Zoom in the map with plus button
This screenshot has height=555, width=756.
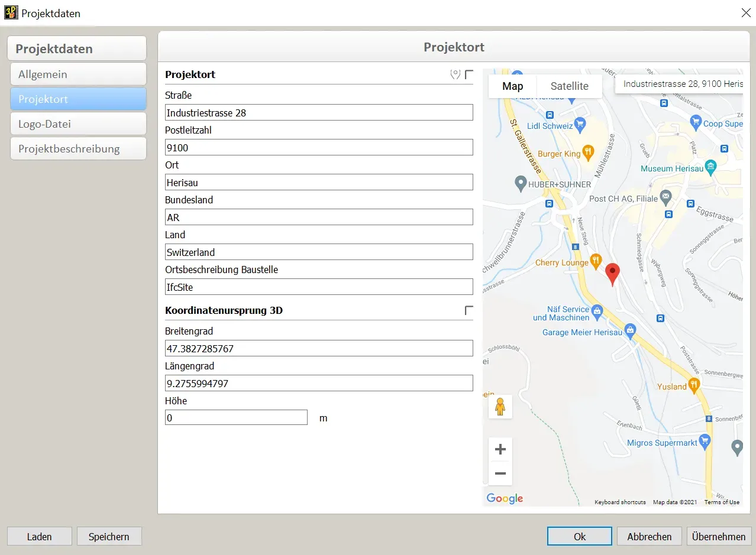tap(500, 449)
